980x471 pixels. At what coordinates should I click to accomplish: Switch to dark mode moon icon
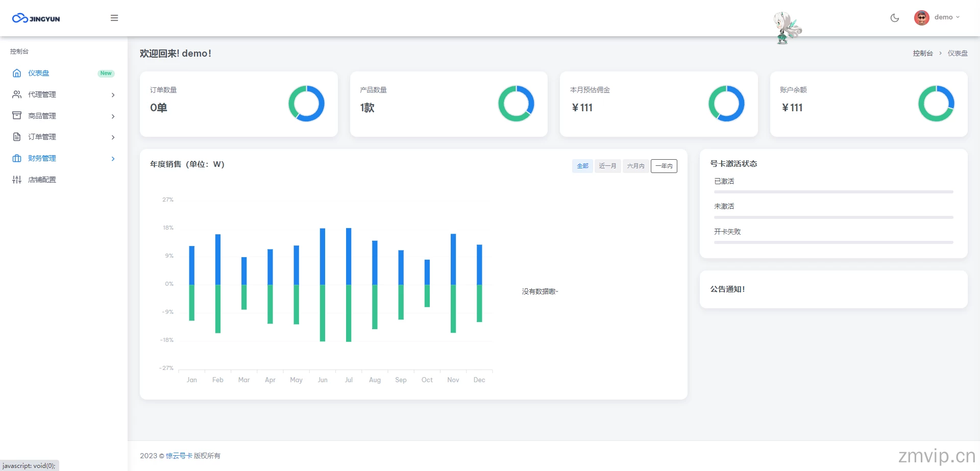[x=895, y=18]
